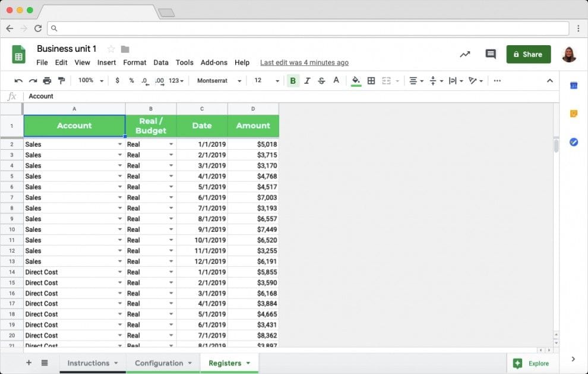
Task: Open the fill color bucket tool
Action: click(356, 81)
